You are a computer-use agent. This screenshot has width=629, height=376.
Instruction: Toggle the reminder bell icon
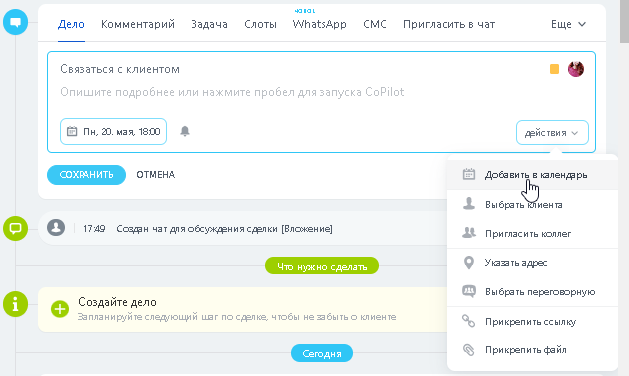point(185,131)
